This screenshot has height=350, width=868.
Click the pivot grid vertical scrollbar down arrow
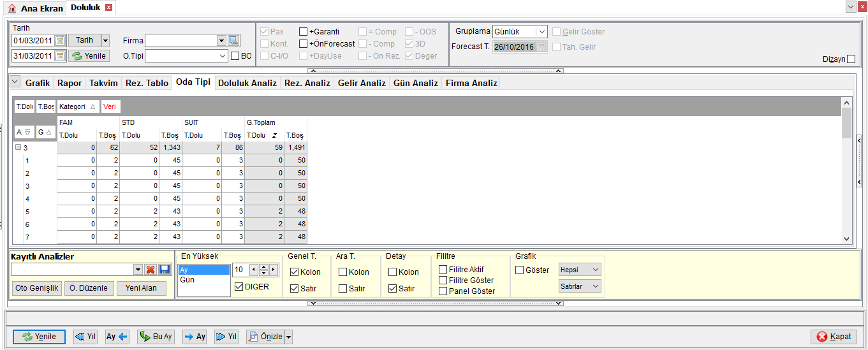point(846,238)
